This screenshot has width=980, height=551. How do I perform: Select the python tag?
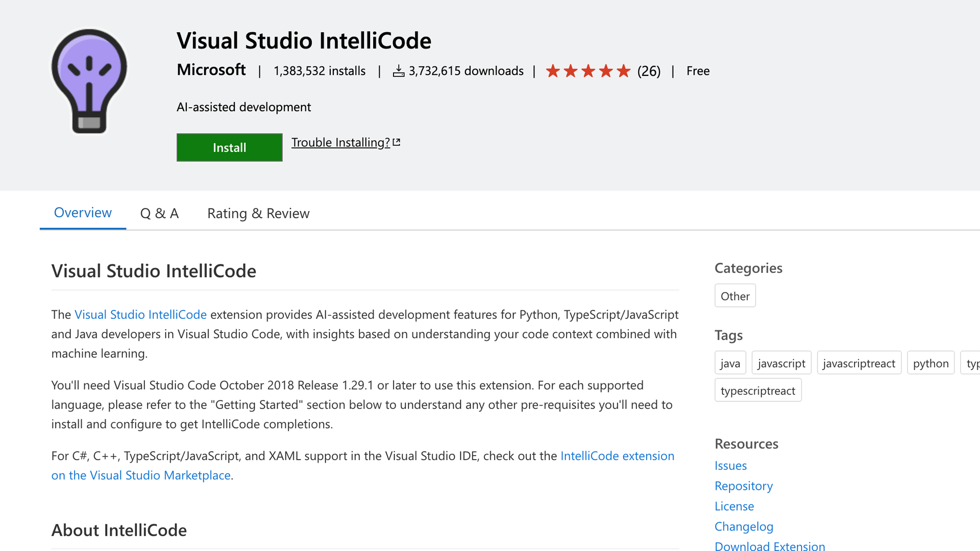click(930, 363)
